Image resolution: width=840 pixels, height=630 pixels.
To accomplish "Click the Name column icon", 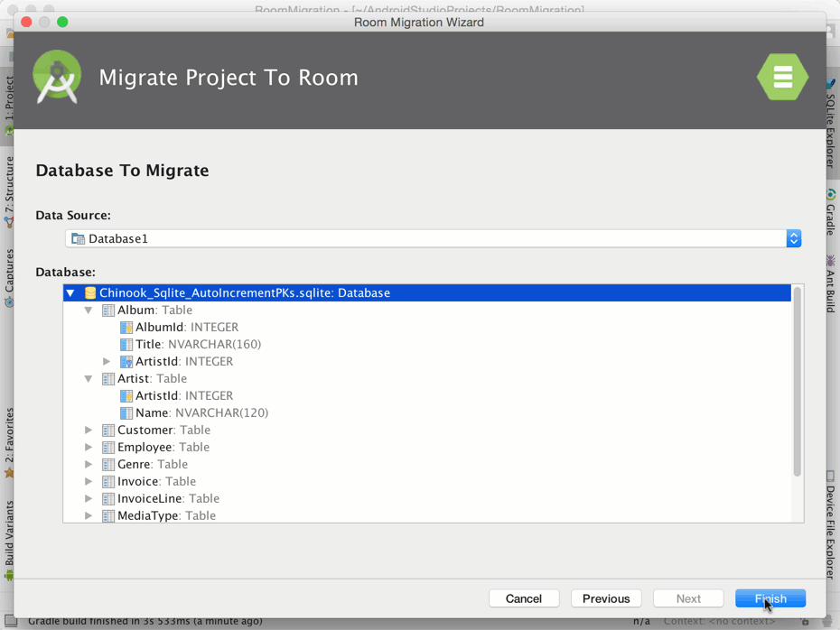I will tap(126, 413).
